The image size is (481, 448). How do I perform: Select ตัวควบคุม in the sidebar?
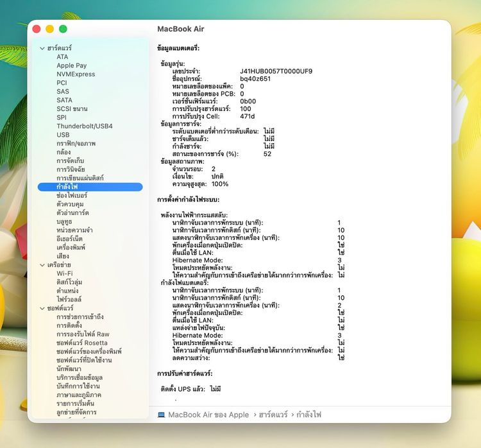pos(70,204)
